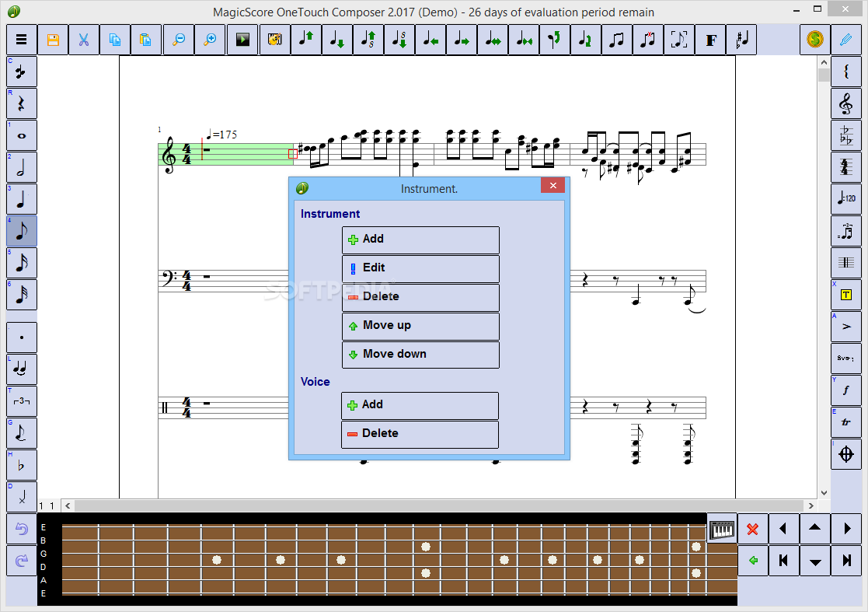Click the horizontal score scrollbar
The height and width of the screenshot is (612, 868).
coord(439,505)
